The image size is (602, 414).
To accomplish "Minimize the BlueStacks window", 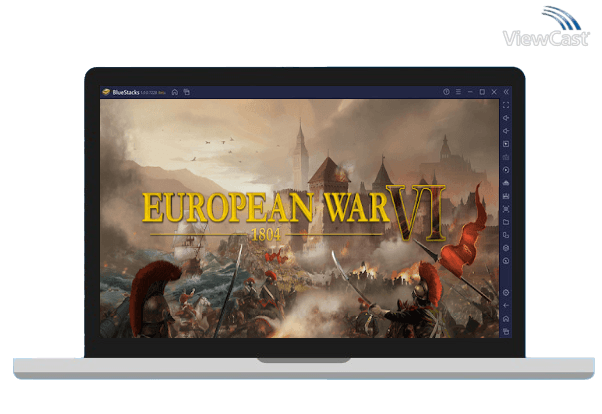I will click(x=470, y=92).
